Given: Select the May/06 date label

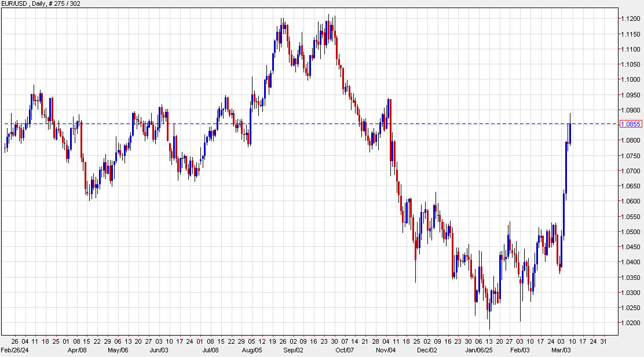Looking at the screenshot, I should tap(118, 351).
